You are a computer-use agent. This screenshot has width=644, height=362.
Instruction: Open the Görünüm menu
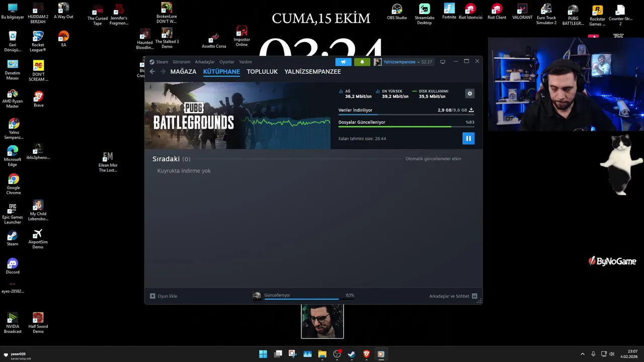181,62
